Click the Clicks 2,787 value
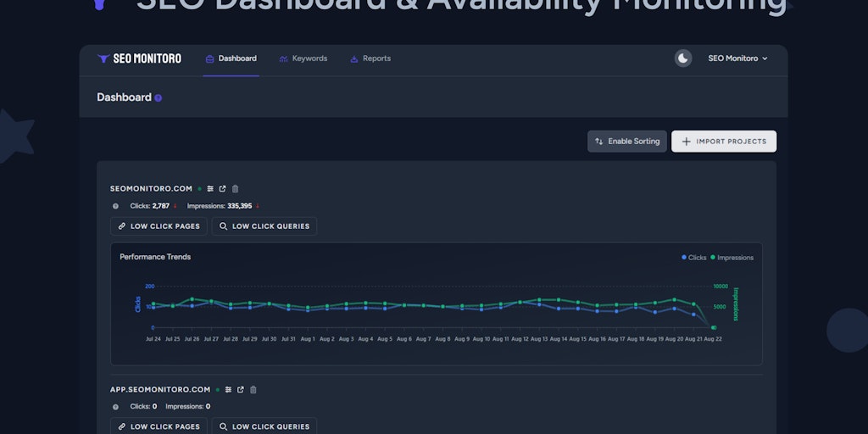868x434 pixels. coord(161,206)
